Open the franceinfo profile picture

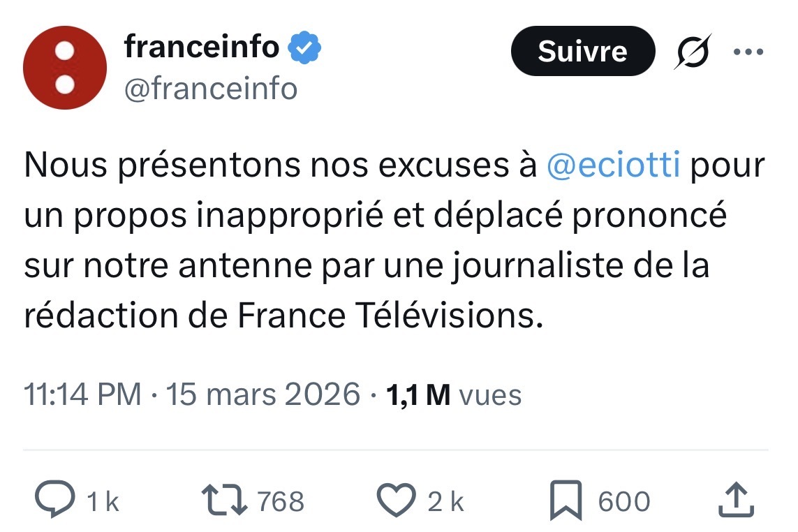(x=64, y=67)
